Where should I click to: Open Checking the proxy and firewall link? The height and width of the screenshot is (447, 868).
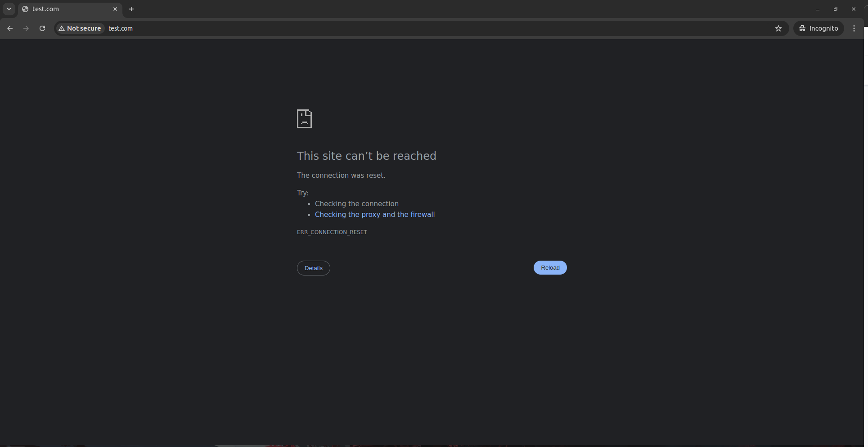[x=375, y=215]
